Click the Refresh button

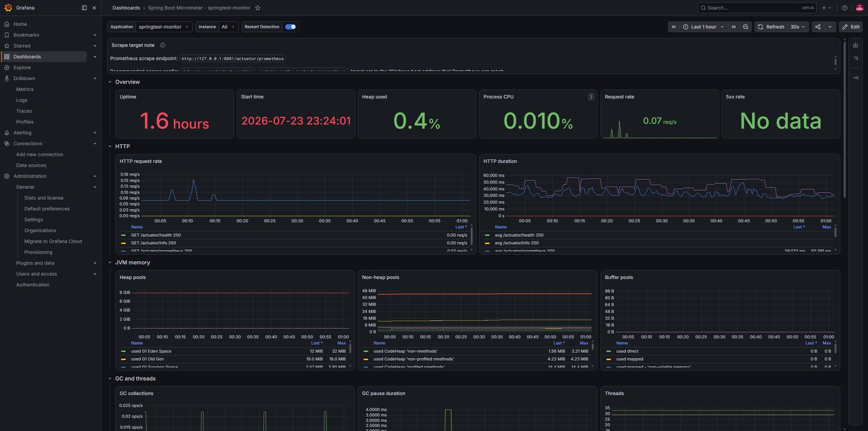[771, 27]
